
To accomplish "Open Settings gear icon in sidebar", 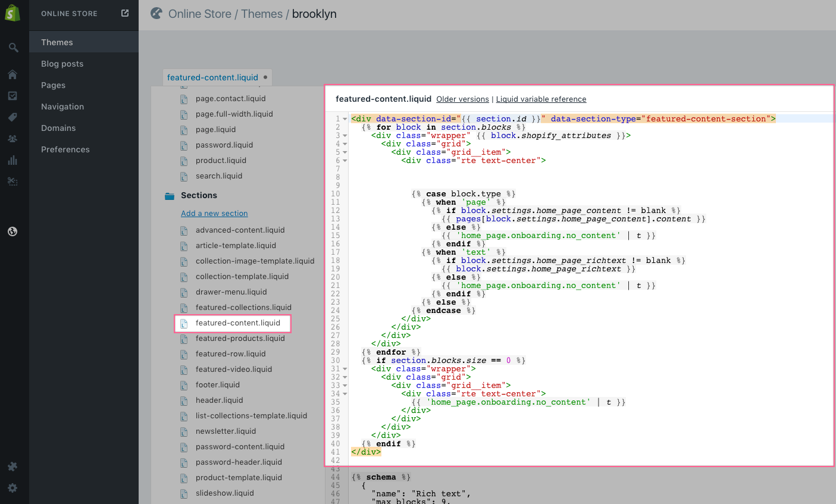I will 12,488.
